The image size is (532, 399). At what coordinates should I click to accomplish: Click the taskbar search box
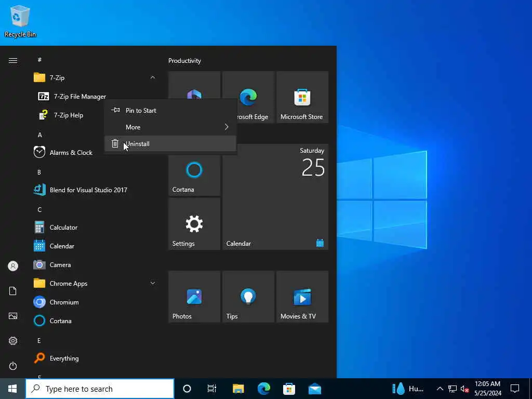100,389
